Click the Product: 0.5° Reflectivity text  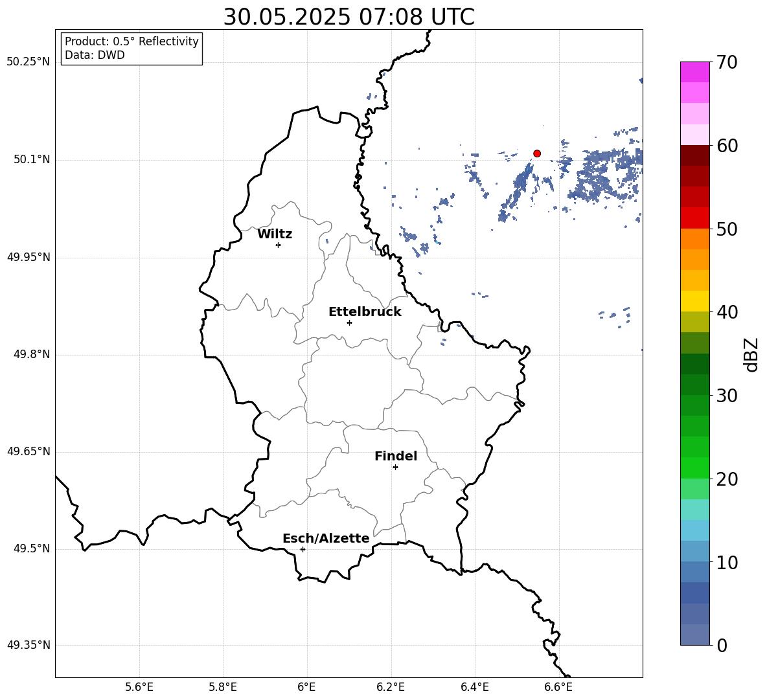[x=132, y=41]
